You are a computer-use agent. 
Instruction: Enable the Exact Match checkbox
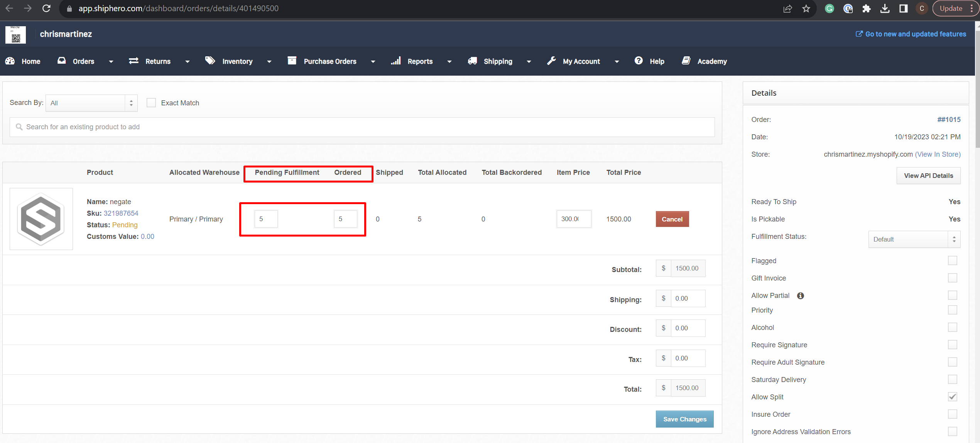coord(151,103)
